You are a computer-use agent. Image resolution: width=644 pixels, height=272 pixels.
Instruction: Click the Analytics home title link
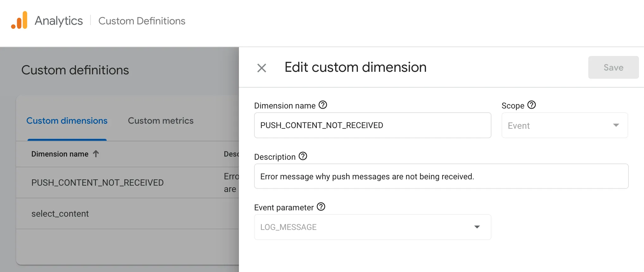coord(59,21)
